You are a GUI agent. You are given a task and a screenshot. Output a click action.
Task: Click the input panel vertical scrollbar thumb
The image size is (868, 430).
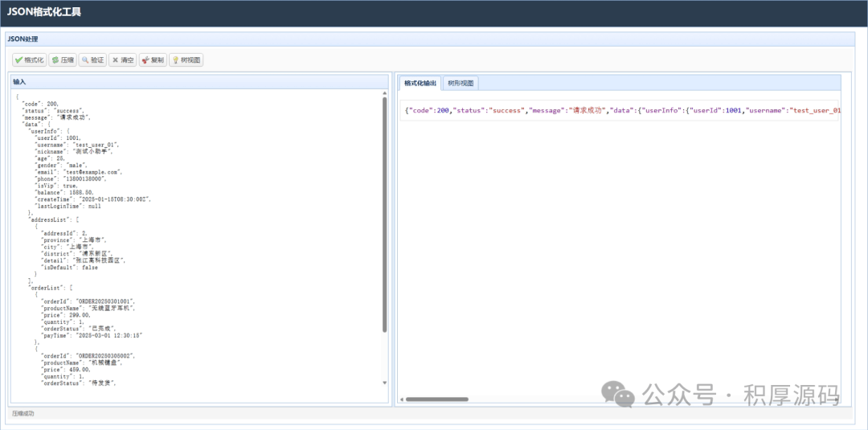(x=384, y=217)
